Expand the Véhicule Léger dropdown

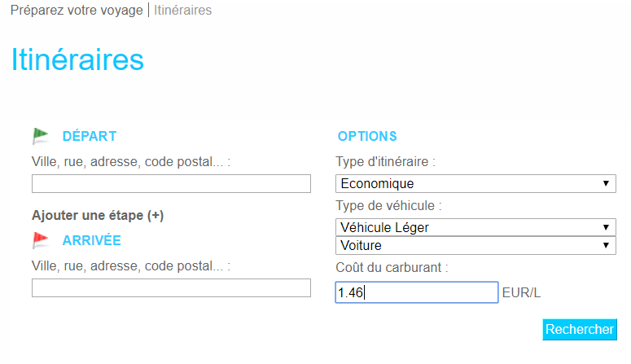coord(475,227)
